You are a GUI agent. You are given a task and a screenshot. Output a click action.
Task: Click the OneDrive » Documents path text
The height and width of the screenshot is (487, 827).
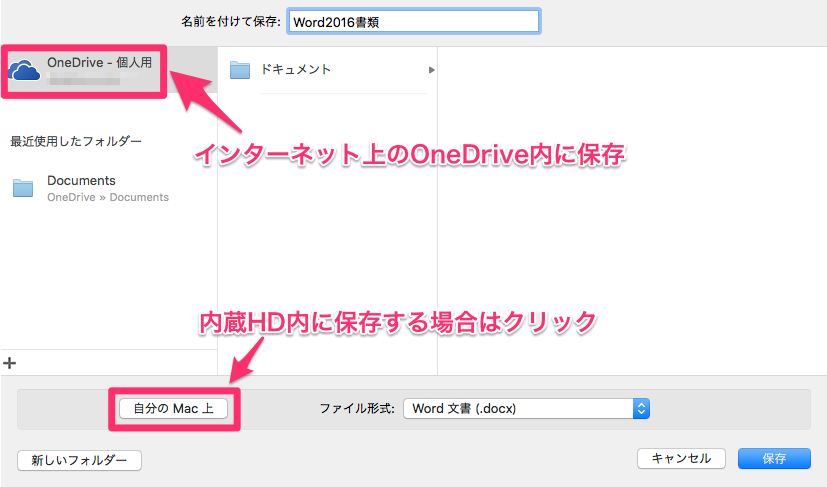(108, 197)
